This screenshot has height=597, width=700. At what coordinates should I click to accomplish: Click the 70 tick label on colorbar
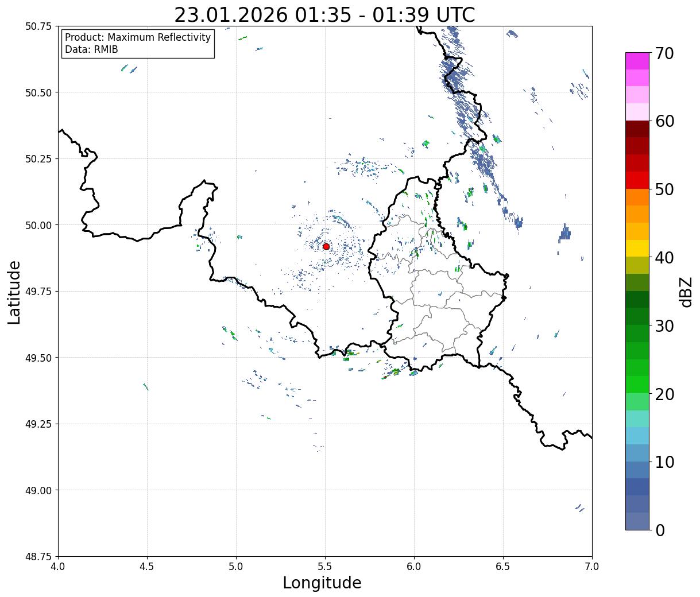coord(664,53)
